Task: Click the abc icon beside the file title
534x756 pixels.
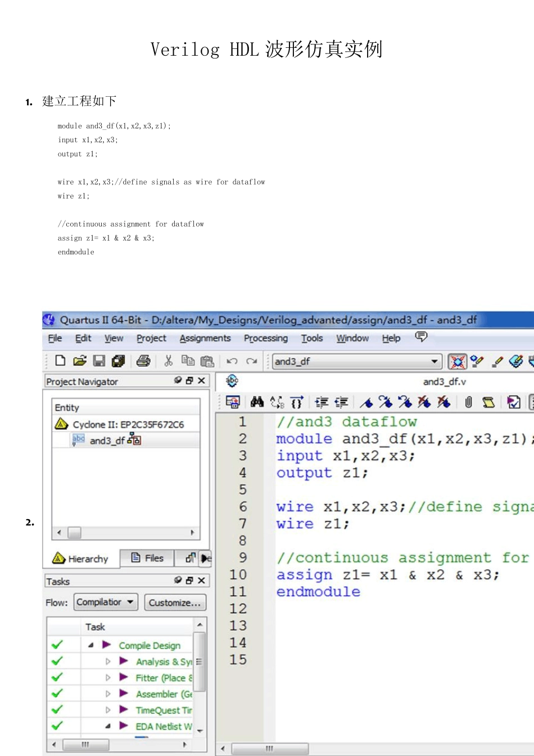Action: (232, 381)
